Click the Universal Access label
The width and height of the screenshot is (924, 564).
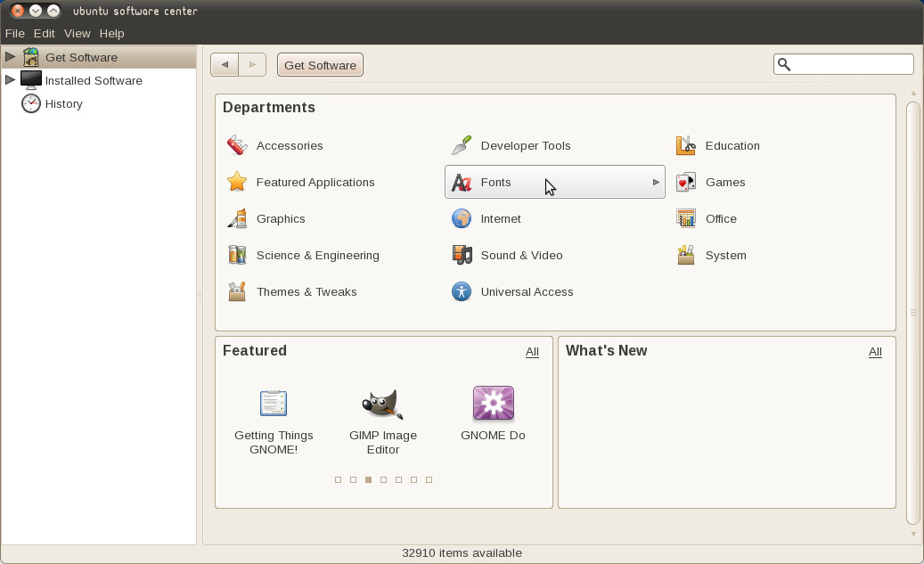click(x=527, y=291)
